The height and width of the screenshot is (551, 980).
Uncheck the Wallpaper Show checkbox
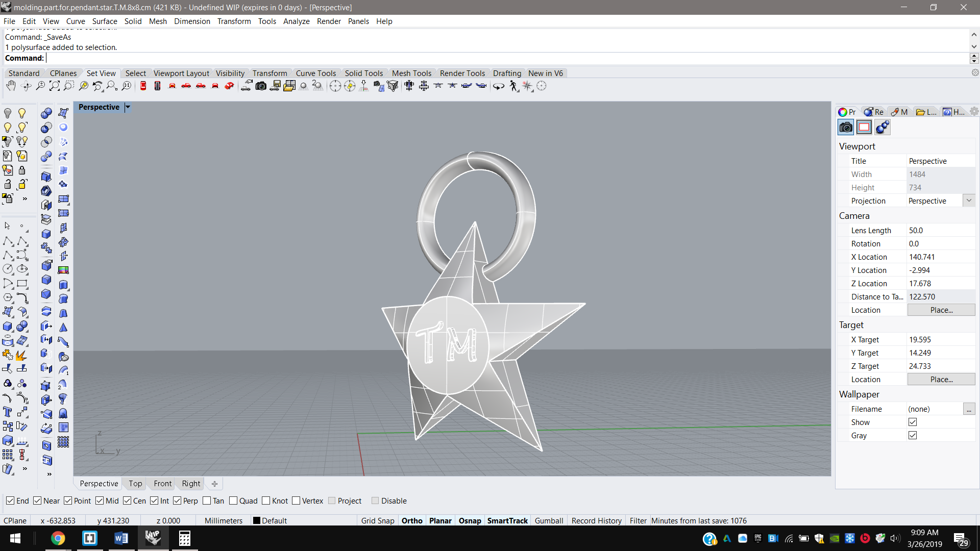[x=913, y=422]
